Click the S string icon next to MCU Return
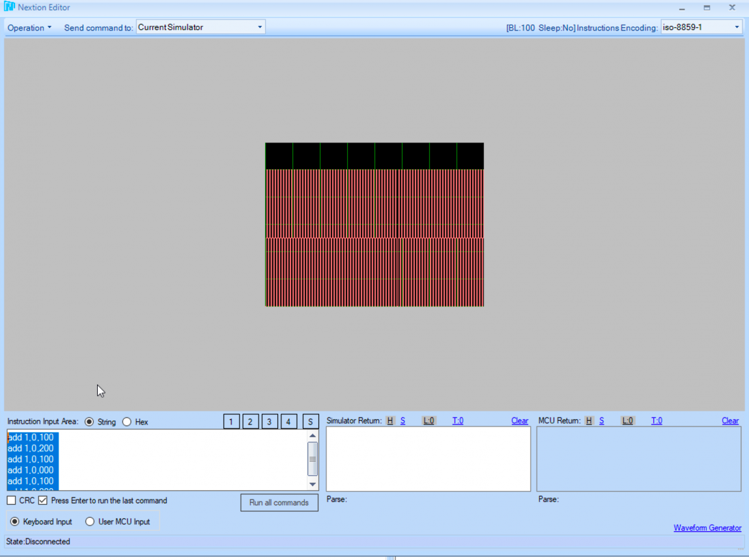The width and height of the screenshot is (749, 560). [x=601, y=421]
